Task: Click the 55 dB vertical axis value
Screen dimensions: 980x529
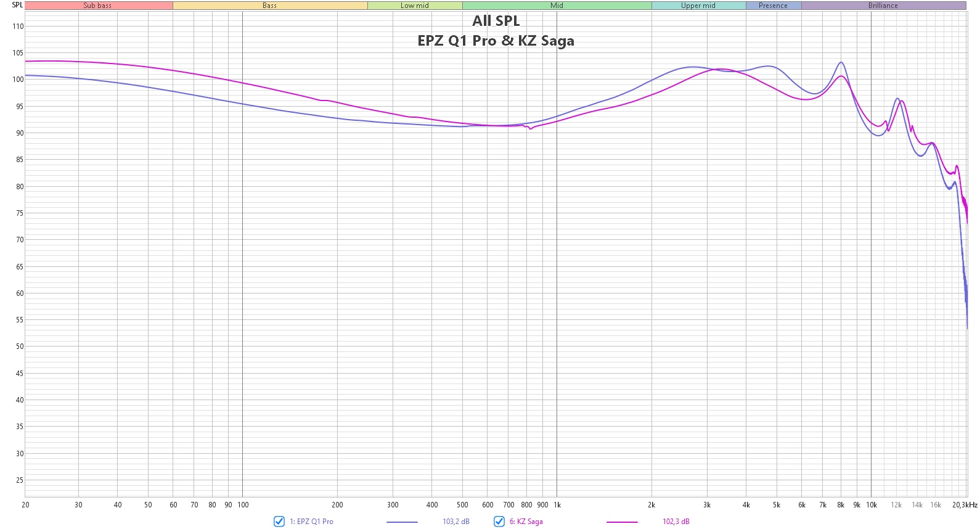Action: pyautogui.click(x=20, y=320)
